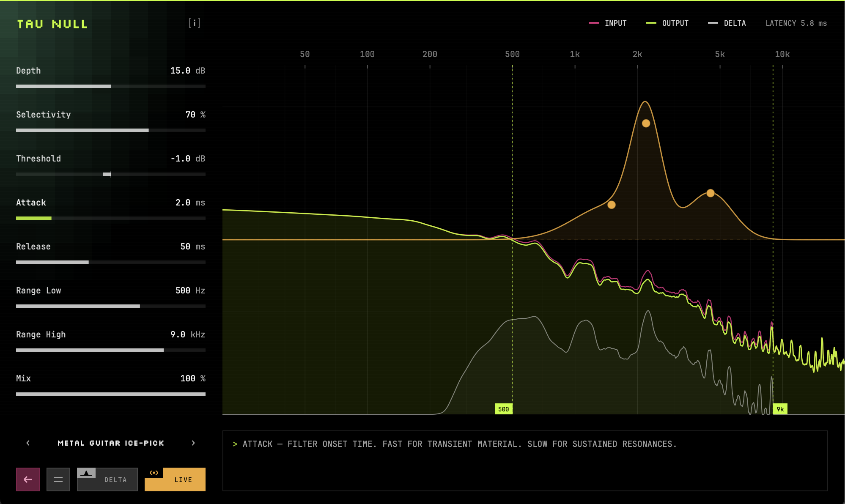Select the orange node below 5k
The image size is (845, 504).
click(711, 193)
